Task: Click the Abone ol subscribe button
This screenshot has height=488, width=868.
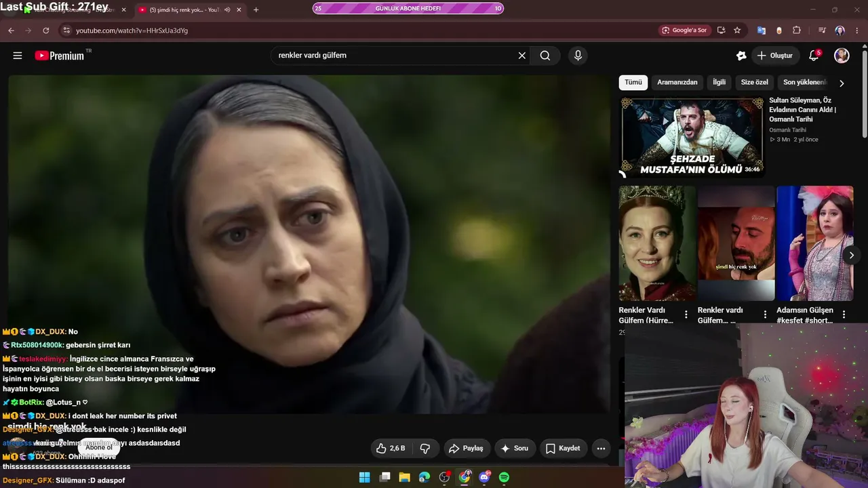Action: tap(99, 447)
